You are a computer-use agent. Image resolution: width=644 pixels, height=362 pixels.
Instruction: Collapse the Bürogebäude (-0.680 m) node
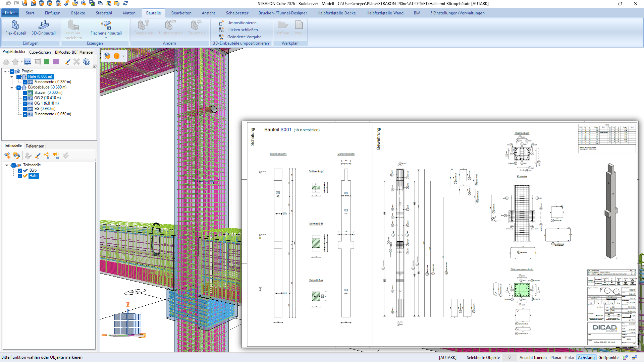click(x=12, y=87)
